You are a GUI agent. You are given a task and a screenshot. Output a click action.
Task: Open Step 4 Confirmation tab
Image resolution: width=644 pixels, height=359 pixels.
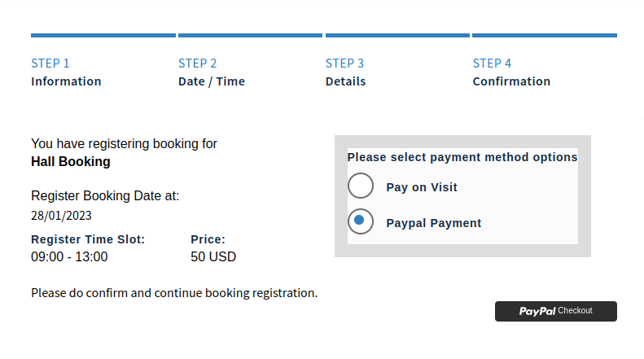point(511,72)
